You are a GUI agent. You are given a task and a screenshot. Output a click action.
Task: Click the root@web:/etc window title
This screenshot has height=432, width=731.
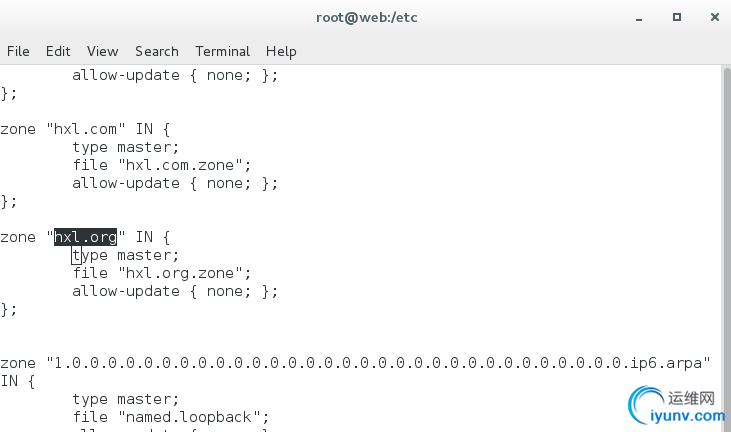(366, 18)
